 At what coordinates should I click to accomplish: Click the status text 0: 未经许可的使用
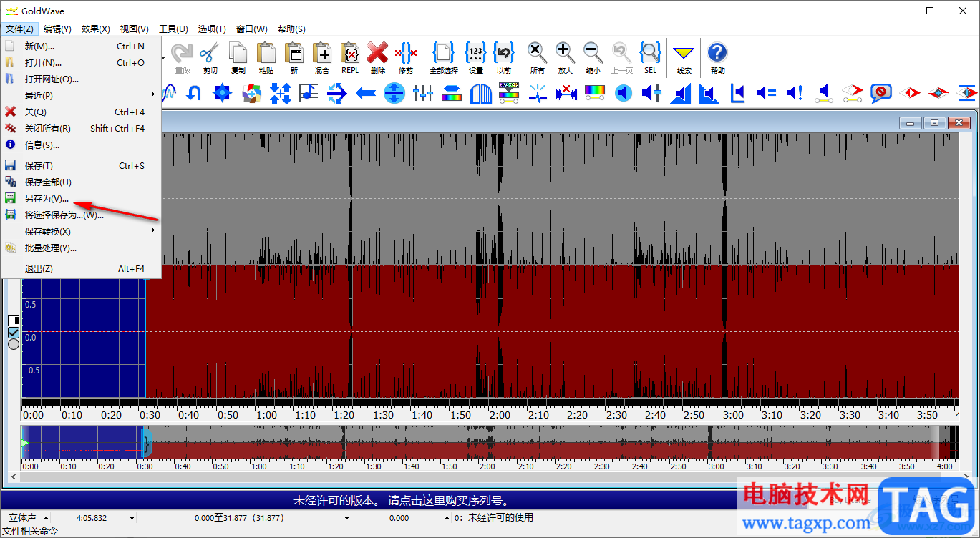coord(494,518)
